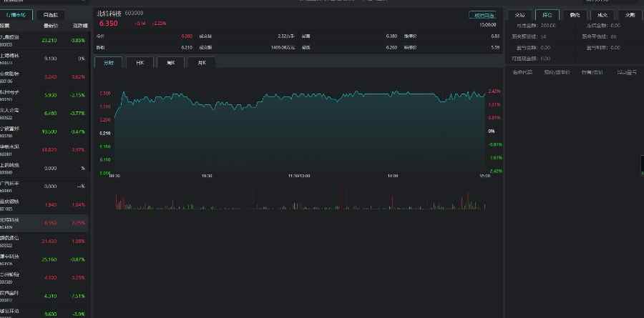Select the stock row priced 9.600
This screenshot has width=644, height=318.
(44, 313)
